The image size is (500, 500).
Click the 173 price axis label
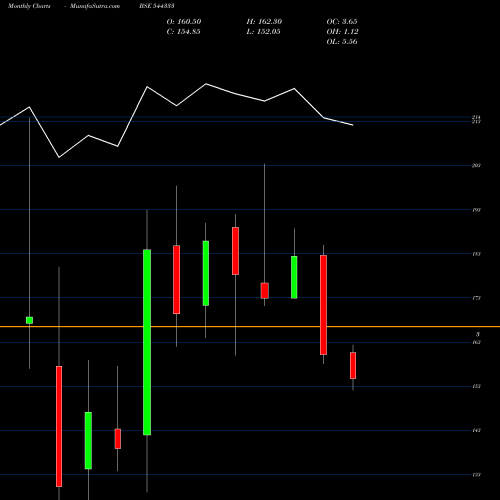pos(476,298)
